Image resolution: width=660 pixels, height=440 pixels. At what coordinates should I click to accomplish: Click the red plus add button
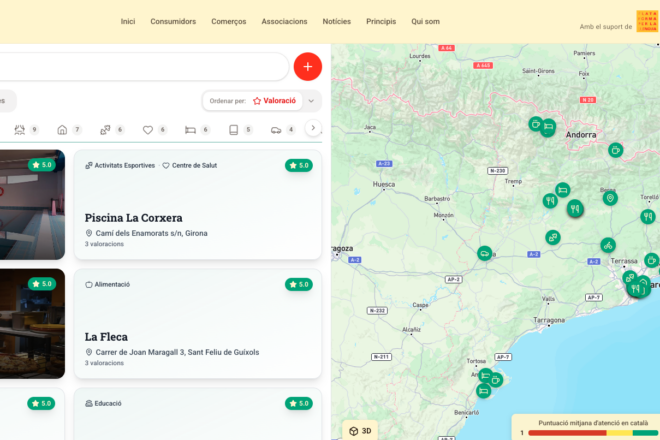click(x=308, y=67)
